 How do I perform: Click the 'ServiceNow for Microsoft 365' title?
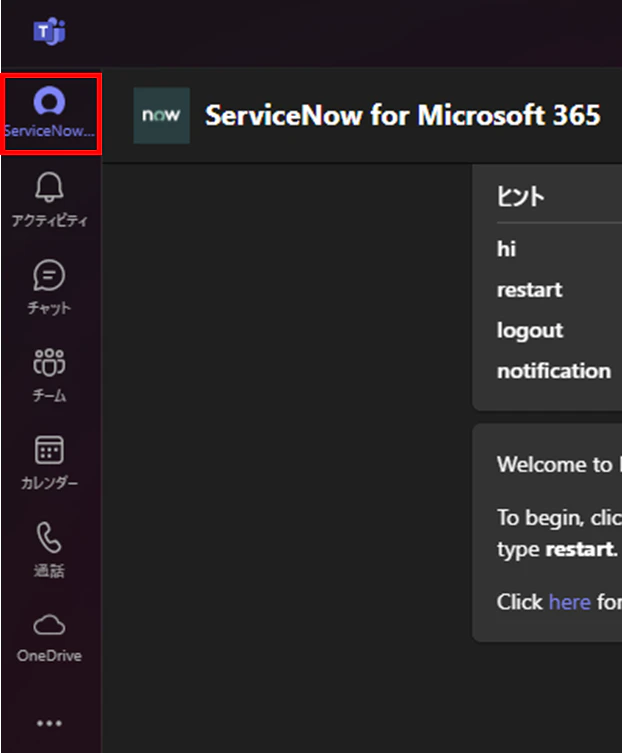402,115
